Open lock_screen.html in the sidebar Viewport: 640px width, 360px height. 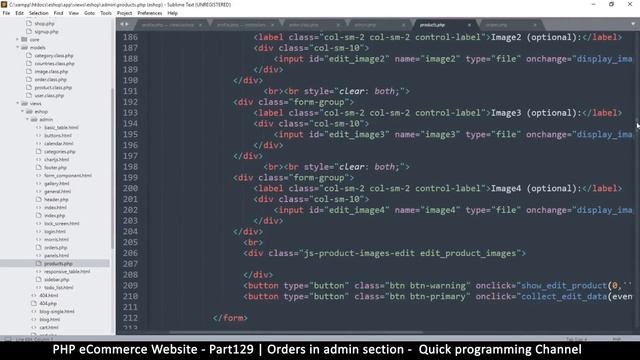click(62, 223)
